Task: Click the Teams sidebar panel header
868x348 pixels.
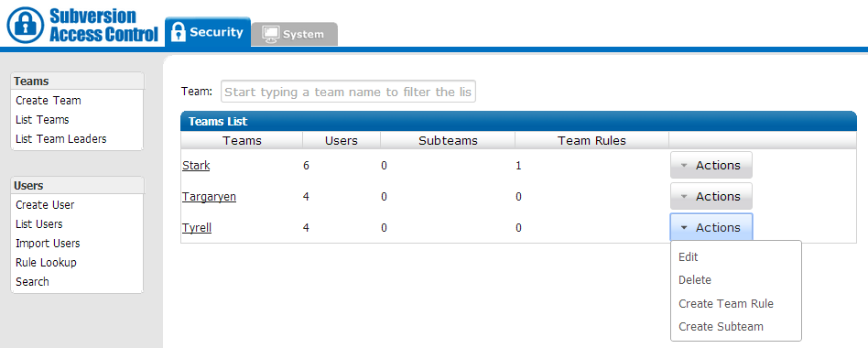Action: coord(78,82)
